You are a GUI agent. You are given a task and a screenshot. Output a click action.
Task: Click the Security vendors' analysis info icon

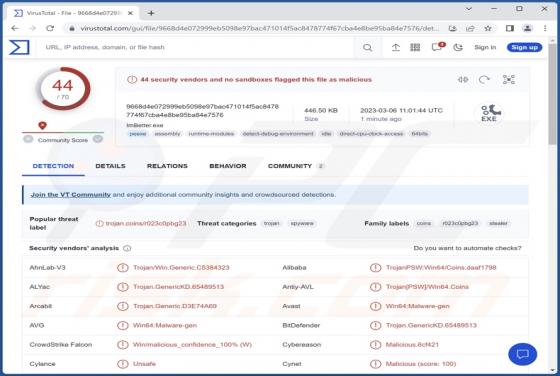127,248
